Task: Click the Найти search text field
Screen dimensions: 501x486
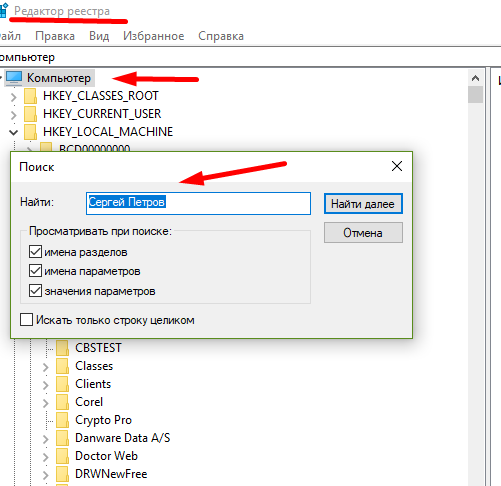Action: (x=198, y=203)
